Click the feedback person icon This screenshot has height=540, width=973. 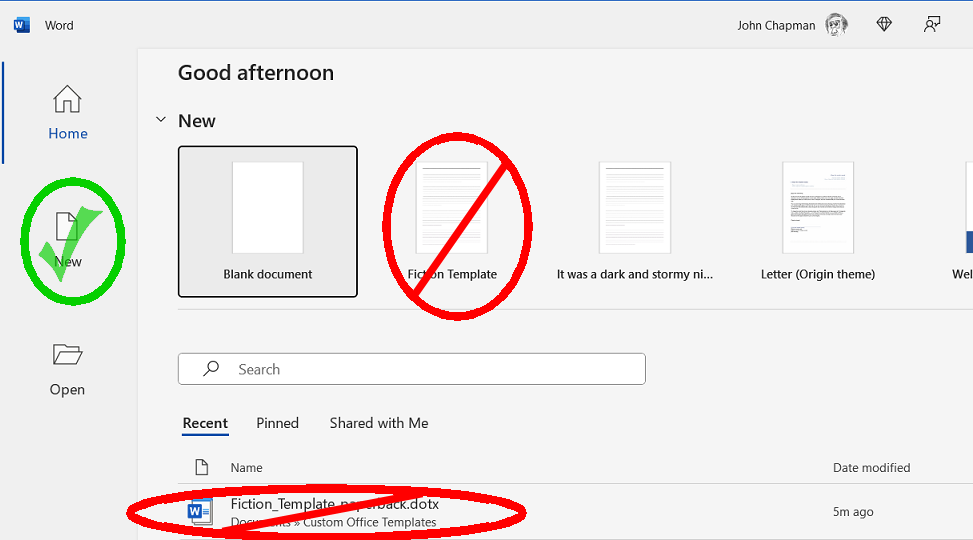point(932,25)
